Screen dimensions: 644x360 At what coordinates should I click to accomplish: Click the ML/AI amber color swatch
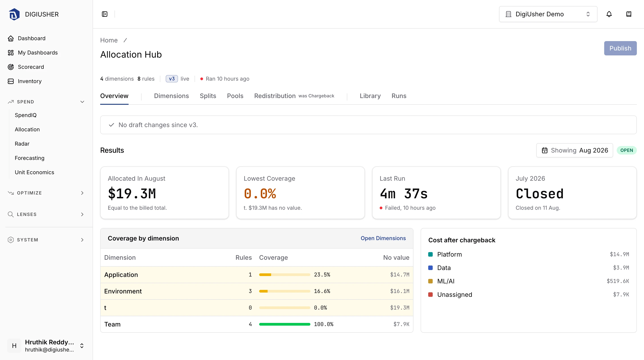pos(430,281)
